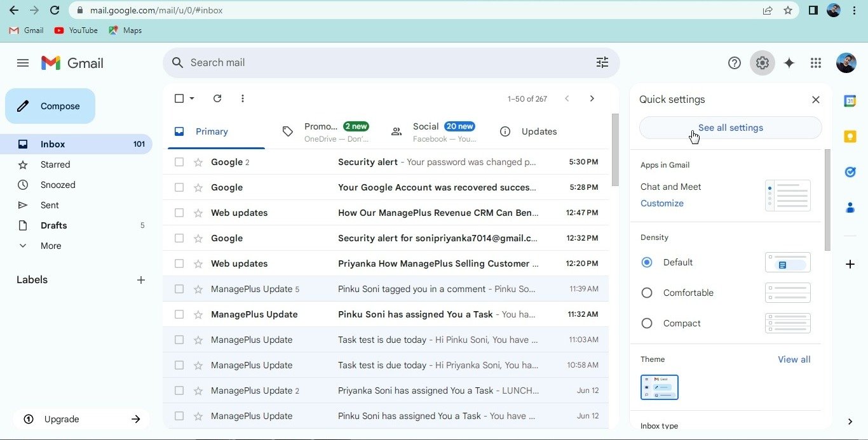868x440 pixels.
Task: Click the Gmail logo
Action: [72, 63]
